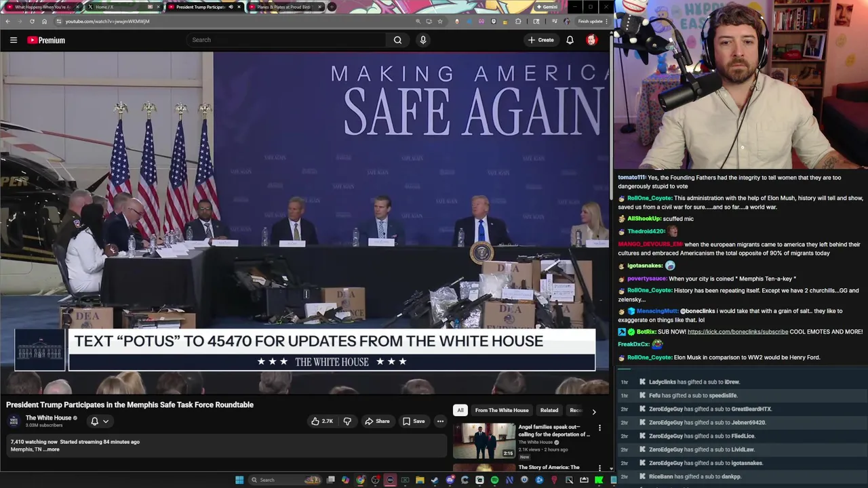Close the Home / X tab
Image resolution: width=868 pixels, height=488 pixels.
[158, 7]
